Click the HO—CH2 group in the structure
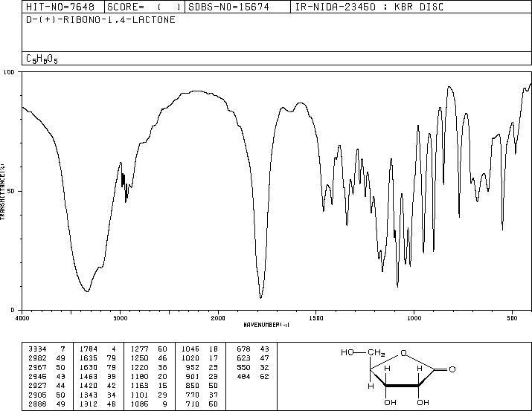This screenshot has width=532, height=411. [362, 353]
